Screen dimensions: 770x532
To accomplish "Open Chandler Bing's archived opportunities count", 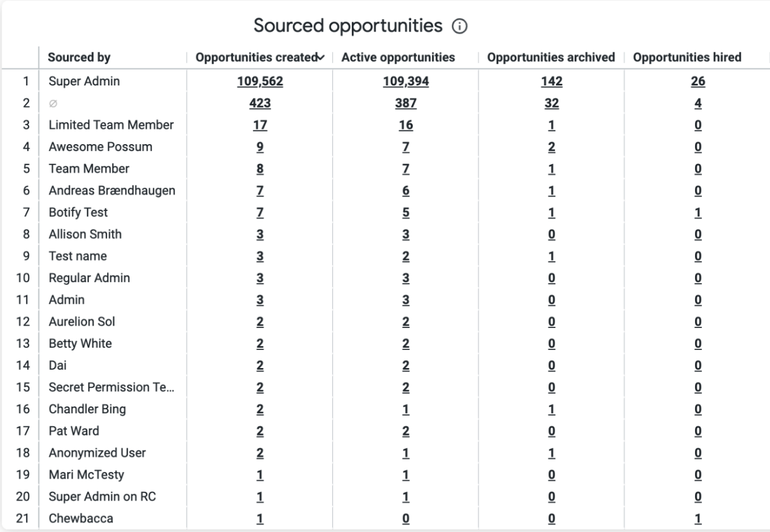I will [x=551, y=409].
